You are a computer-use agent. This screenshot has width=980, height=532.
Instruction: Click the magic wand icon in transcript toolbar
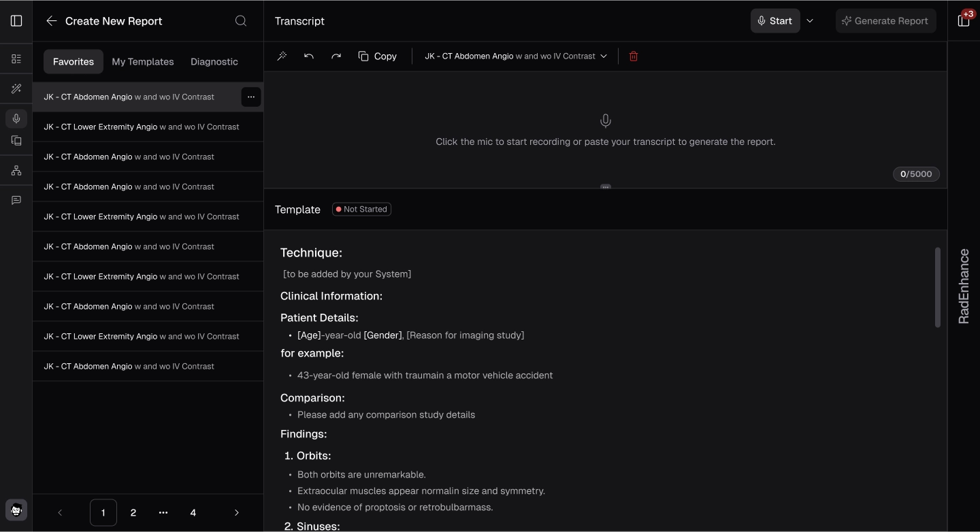(x=282, y=56)
